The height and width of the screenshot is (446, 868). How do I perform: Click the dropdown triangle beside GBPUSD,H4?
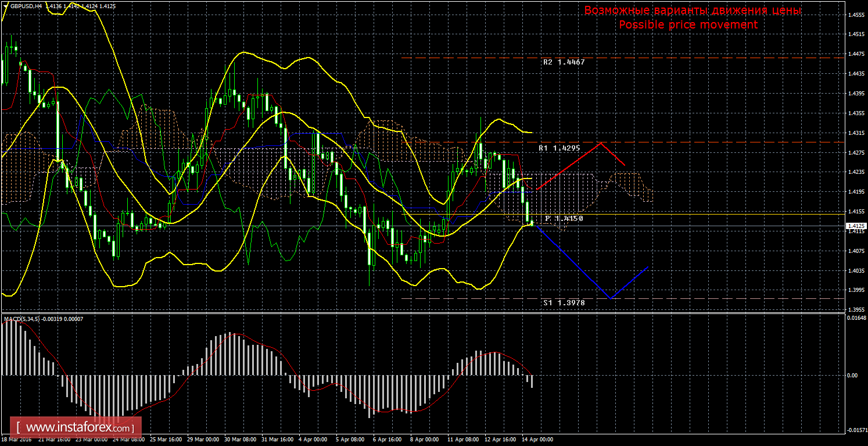6,6
